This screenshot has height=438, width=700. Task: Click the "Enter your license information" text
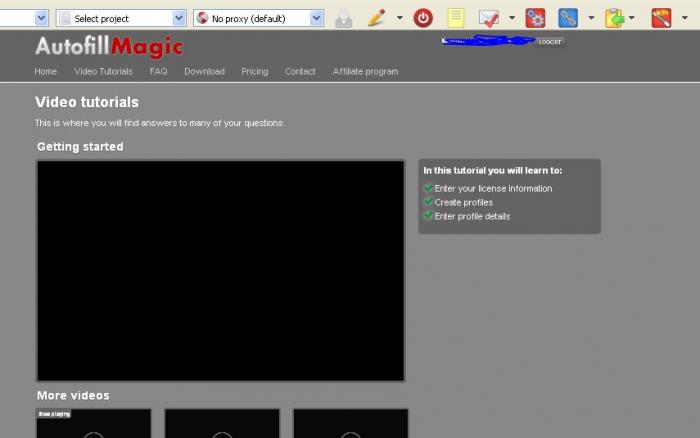(493, 188)
